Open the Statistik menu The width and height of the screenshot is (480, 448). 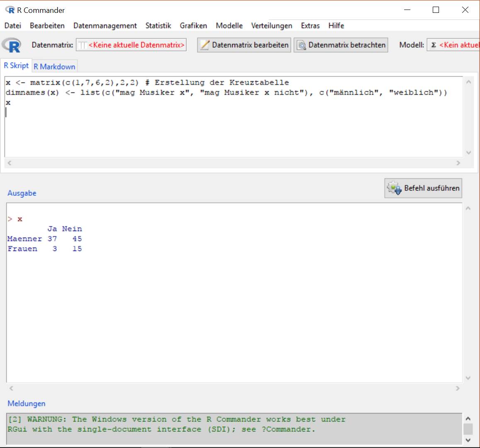pyautogui.click(x=158, y=26)
